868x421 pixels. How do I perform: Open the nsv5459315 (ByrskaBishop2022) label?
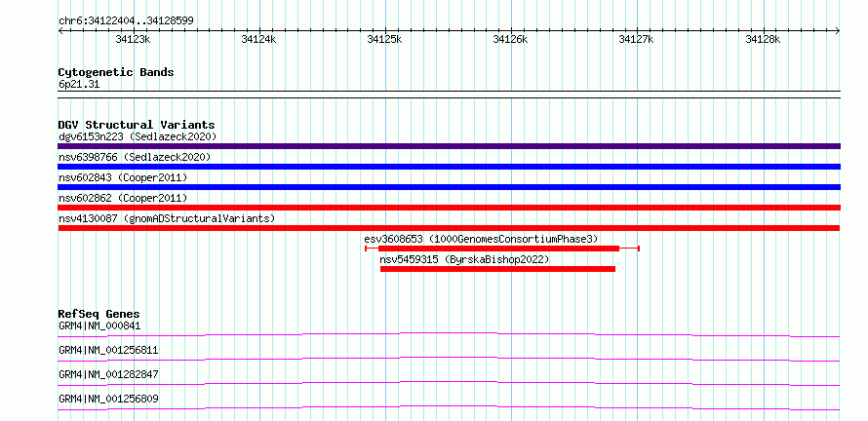click(x=464, y=259)
